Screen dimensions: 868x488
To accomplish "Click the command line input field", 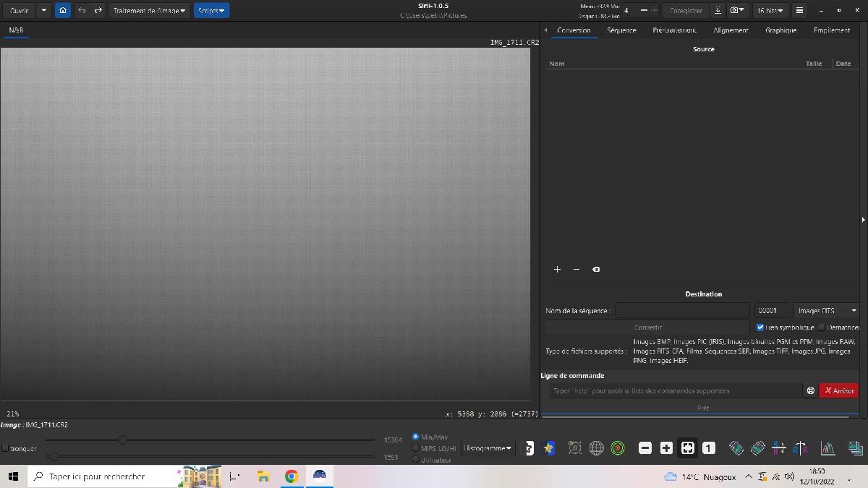I will click(676, 390).
